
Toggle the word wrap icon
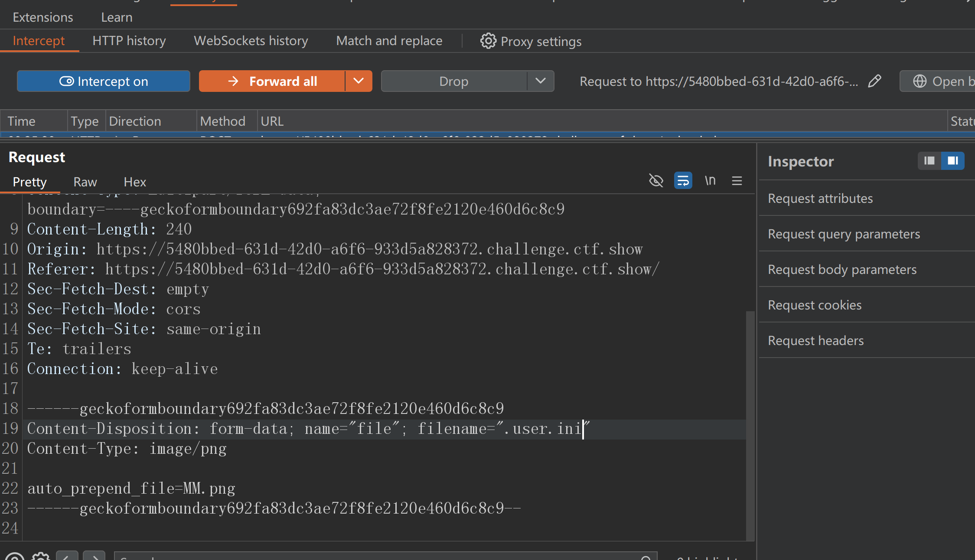point(683,180)
